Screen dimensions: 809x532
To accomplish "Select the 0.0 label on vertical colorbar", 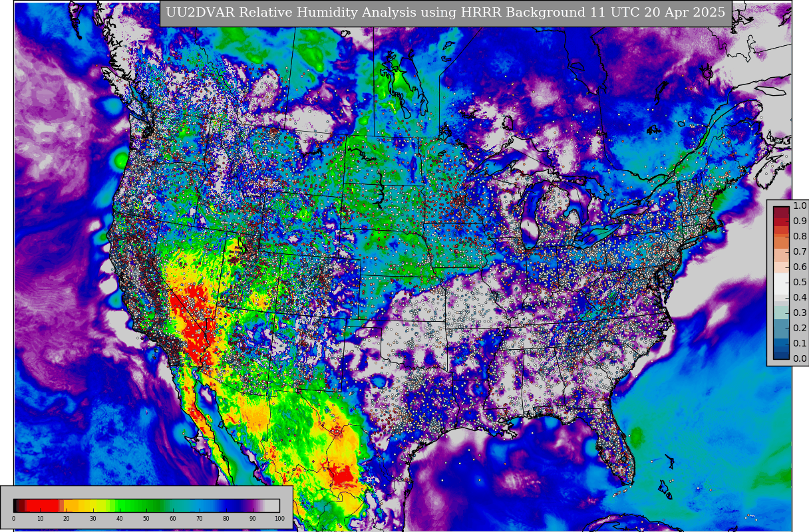I will [x=800, y=358].
